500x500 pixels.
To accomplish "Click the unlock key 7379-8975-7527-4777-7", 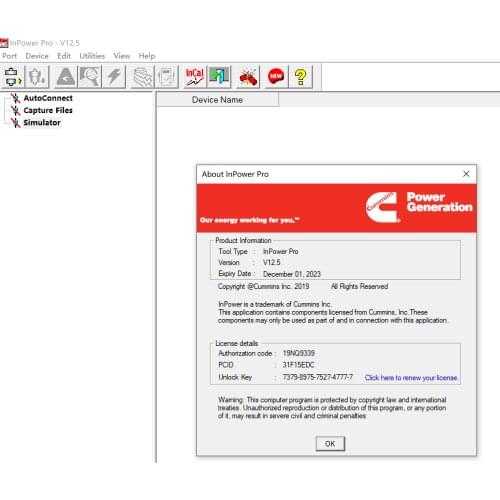I will 317,377.
